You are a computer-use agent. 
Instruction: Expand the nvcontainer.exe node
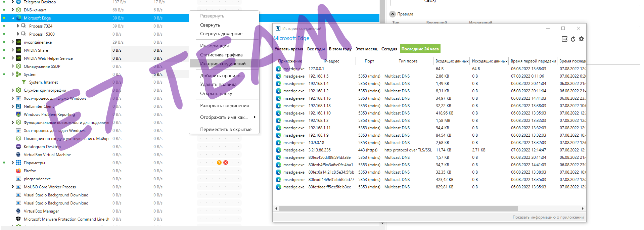tap(13, 42)
